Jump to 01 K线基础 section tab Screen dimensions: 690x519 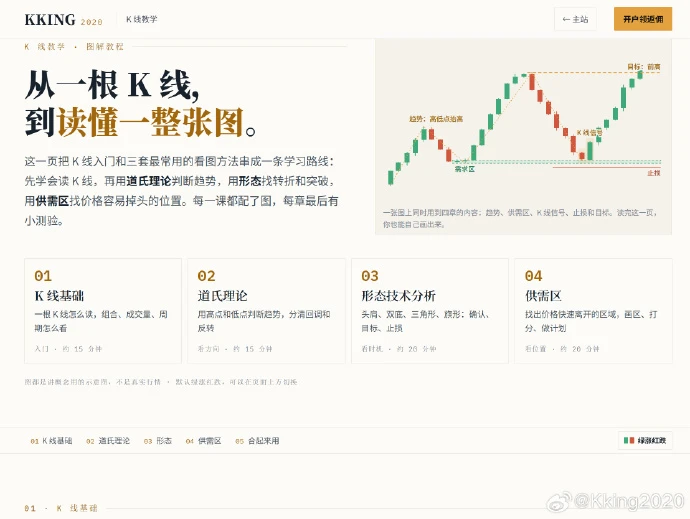51,441
